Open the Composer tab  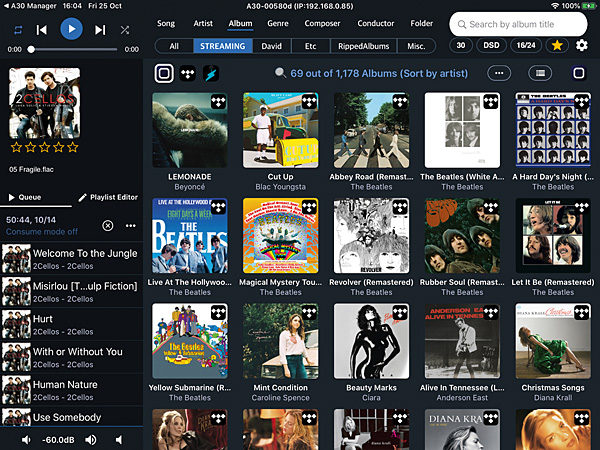(322, 23)
